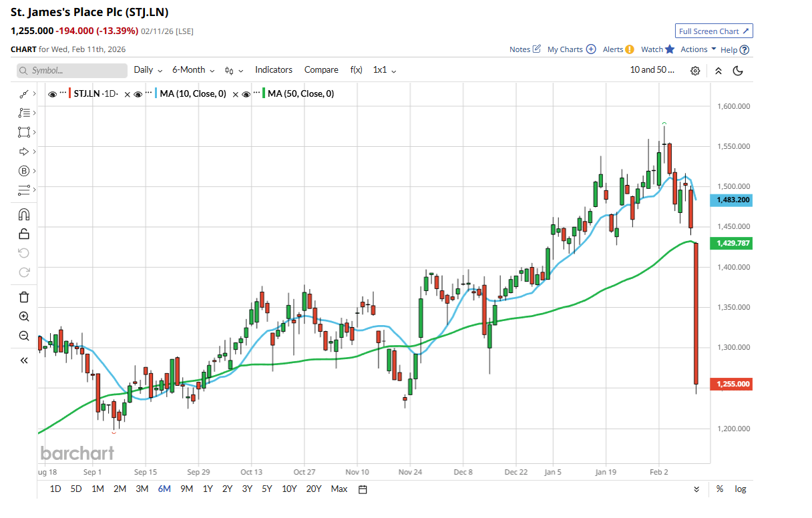Click the lock drawings padlock icon
The width and height of the screenshot is (812, 518).
pos(24,234)
